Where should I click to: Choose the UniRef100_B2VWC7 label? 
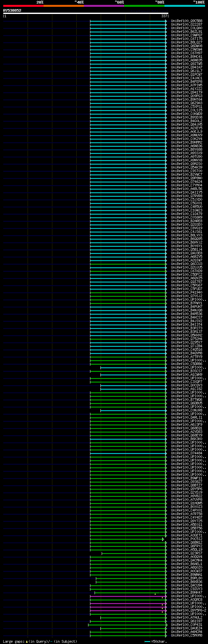click(187, 174)
